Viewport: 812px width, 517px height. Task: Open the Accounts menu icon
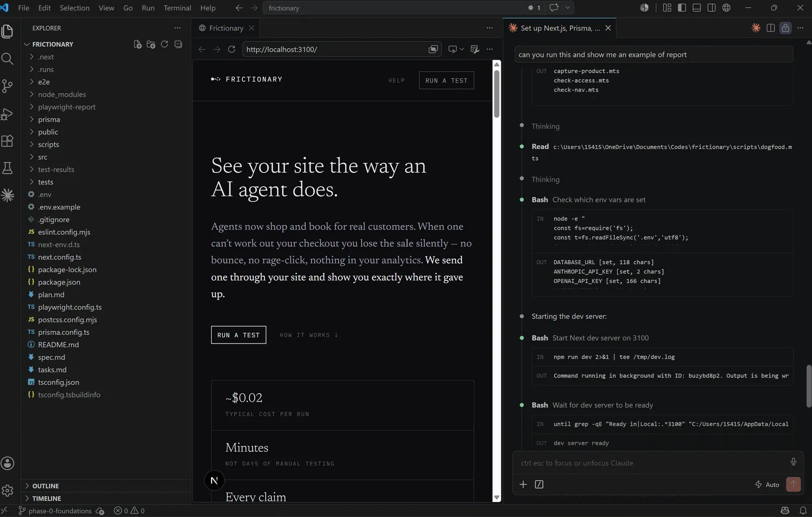pyautogui.click(x=8, y=463)
